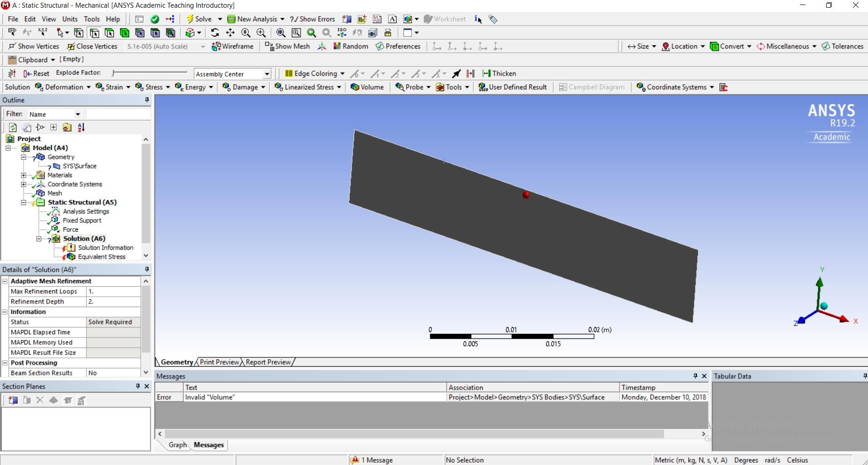Click the Reset explode button

tap(36, 73)
